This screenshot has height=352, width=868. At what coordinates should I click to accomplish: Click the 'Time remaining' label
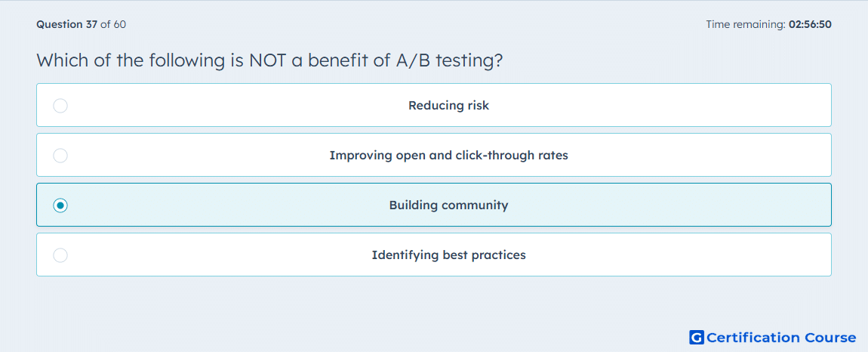(x=745, y=24)
